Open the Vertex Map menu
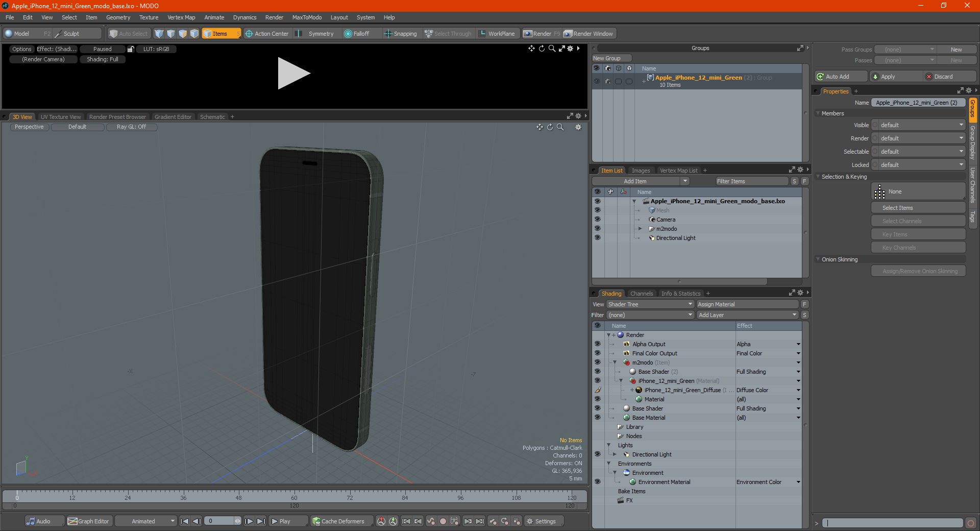This screenshot has width=980, height=531. pos(181,17)
